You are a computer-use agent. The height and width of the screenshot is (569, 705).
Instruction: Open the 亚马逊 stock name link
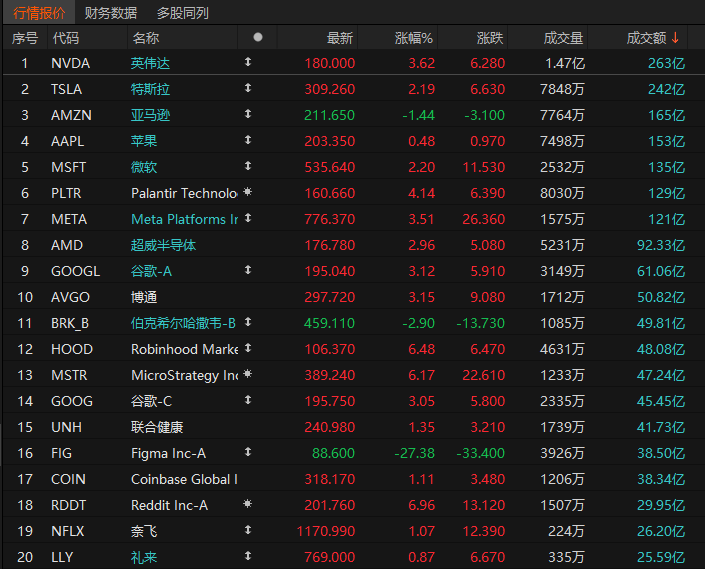click(x=150, y=116)
